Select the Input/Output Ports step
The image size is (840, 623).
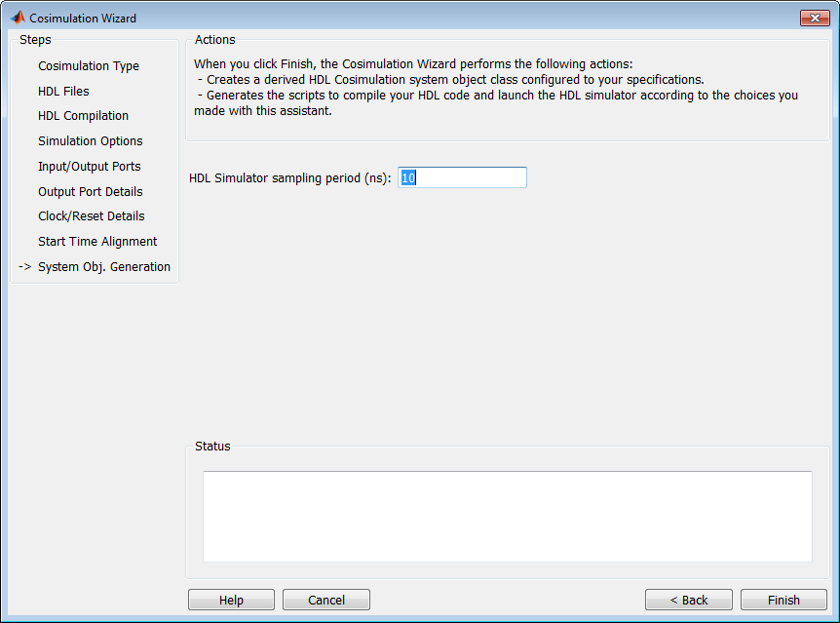tap(89, 166)
